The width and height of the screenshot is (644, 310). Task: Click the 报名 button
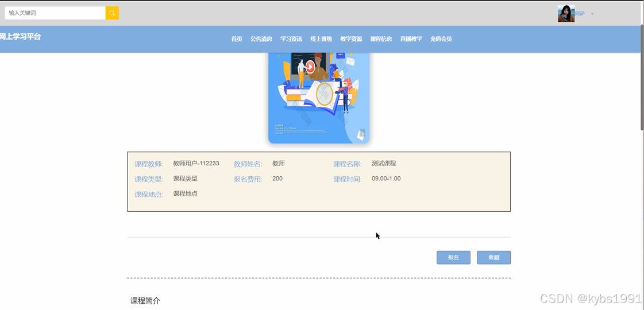453,257
